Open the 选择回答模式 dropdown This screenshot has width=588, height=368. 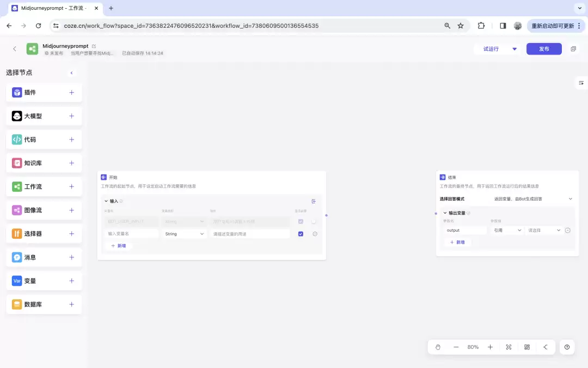coord(533,199)
